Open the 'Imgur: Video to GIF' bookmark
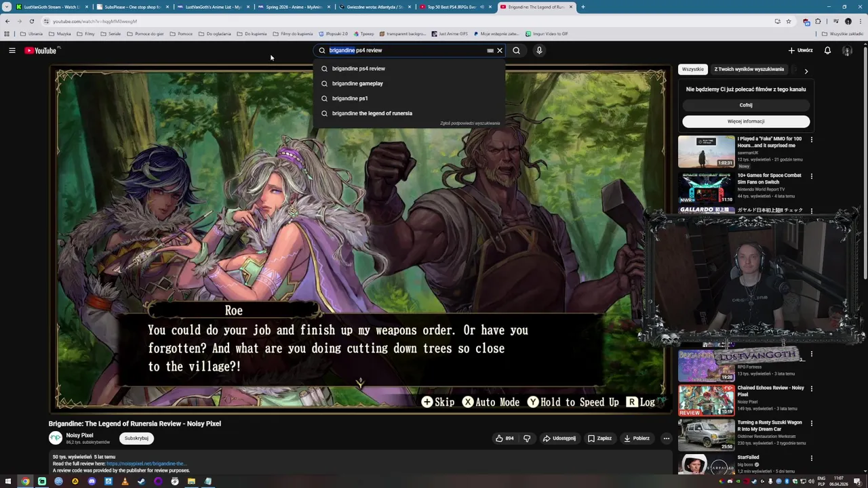Screen dimensions: 868x488 click(x=547, y=33)
